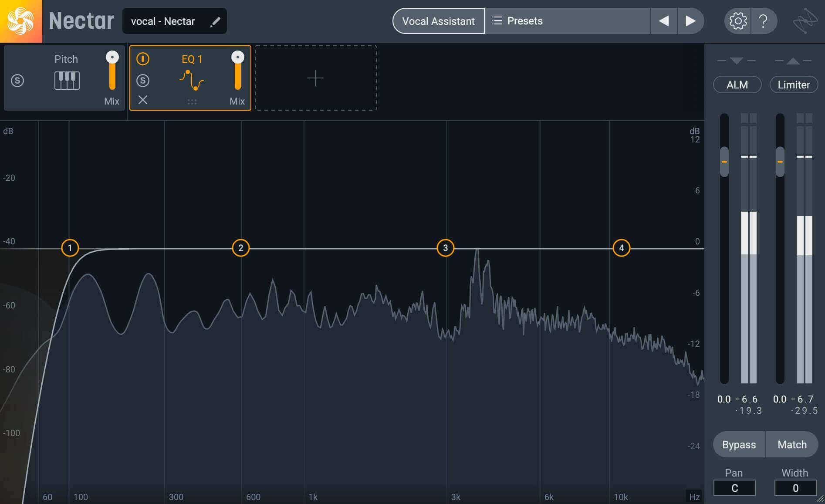Toggle the Limiter button
825x504 pixels.
pos(794,85)
